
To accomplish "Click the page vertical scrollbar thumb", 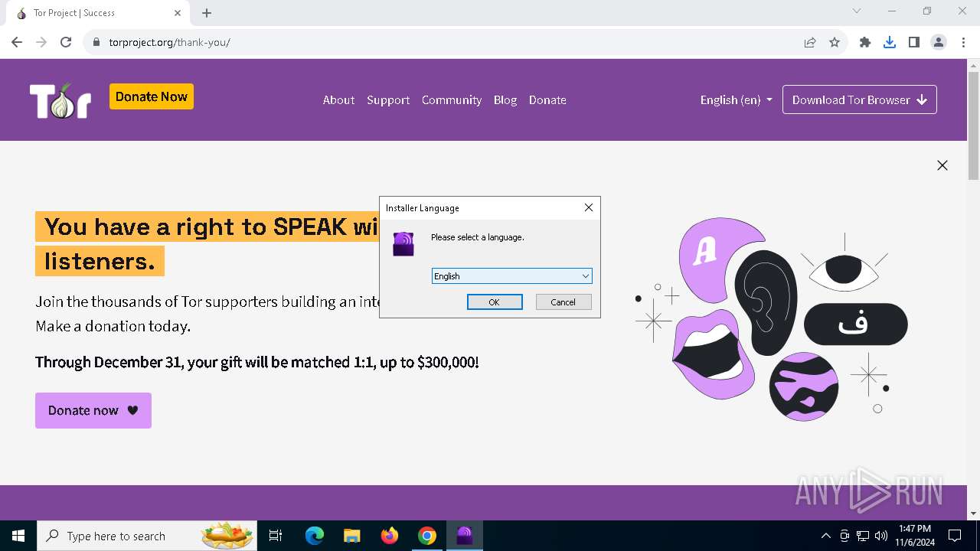I will (973, 126).
